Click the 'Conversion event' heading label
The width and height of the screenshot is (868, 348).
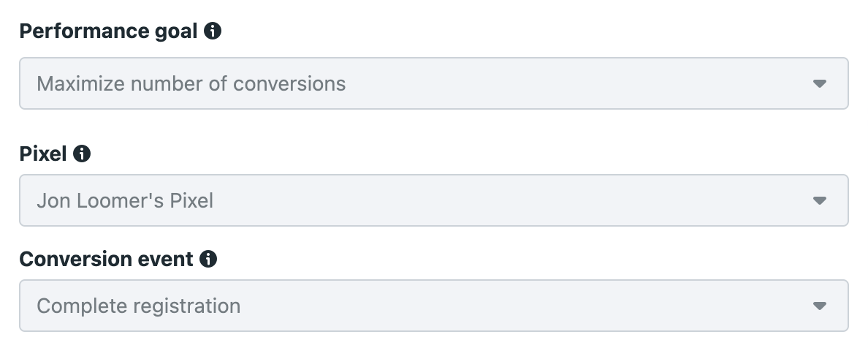(106, 259)
